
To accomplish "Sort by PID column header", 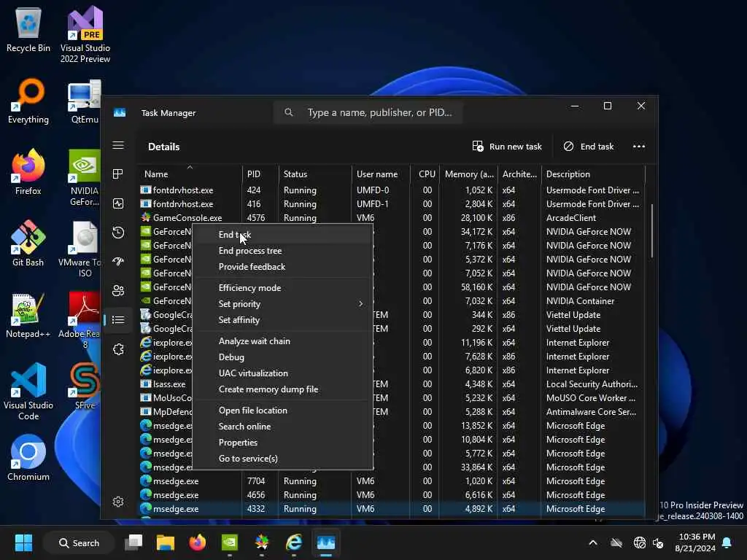I will 260,174.
